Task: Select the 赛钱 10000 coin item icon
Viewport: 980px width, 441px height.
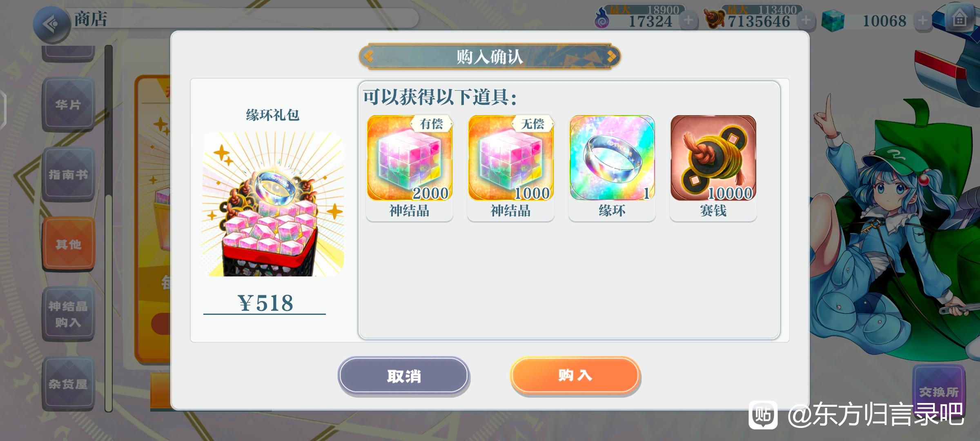Action: [x=713, y=158]
